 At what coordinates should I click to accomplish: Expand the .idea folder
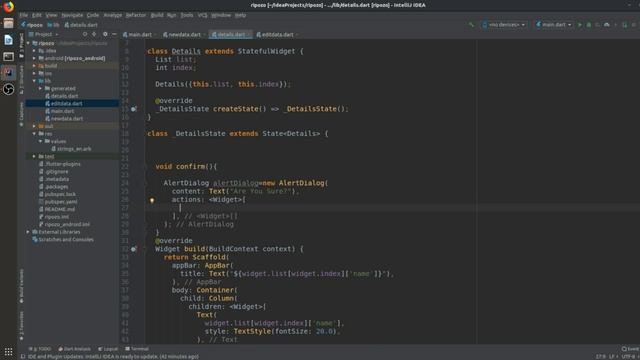coord(34,51)
